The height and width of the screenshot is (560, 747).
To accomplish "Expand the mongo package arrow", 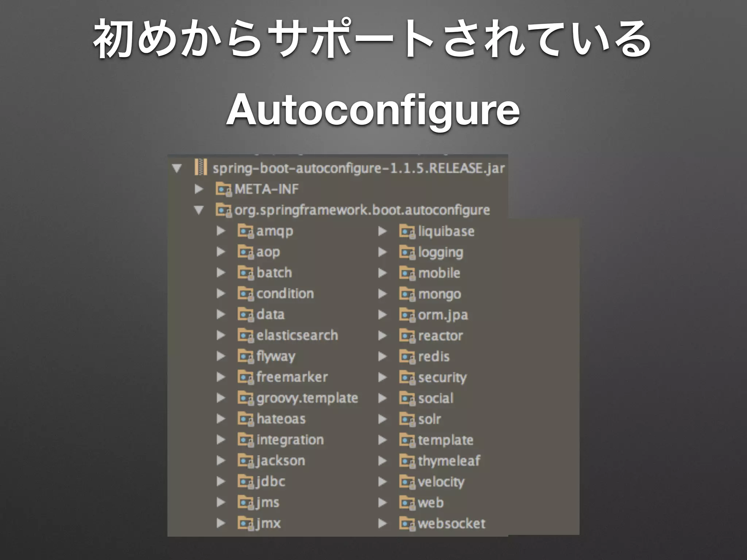I will pyautogui.click(x=382, y=294).
